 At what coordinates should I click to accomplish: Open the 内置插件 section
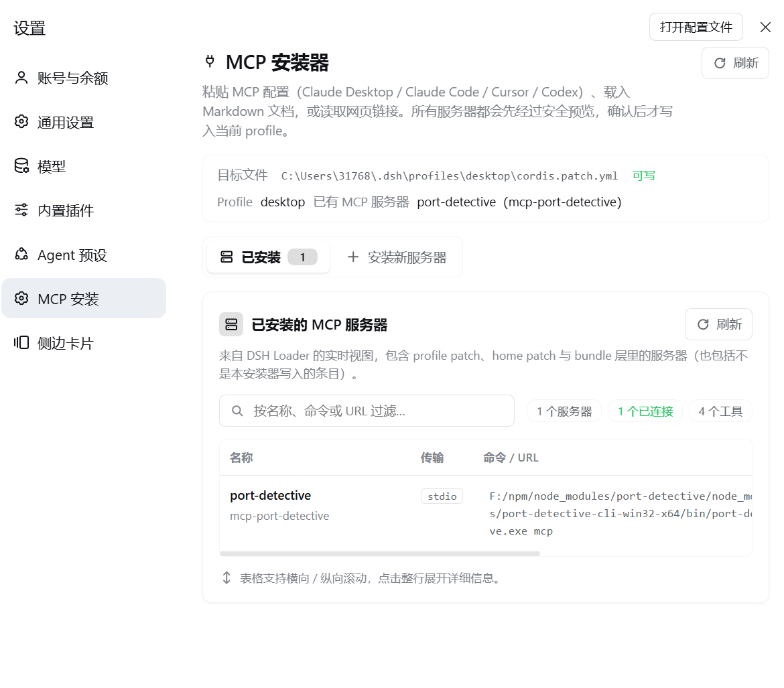pos(84,210)
